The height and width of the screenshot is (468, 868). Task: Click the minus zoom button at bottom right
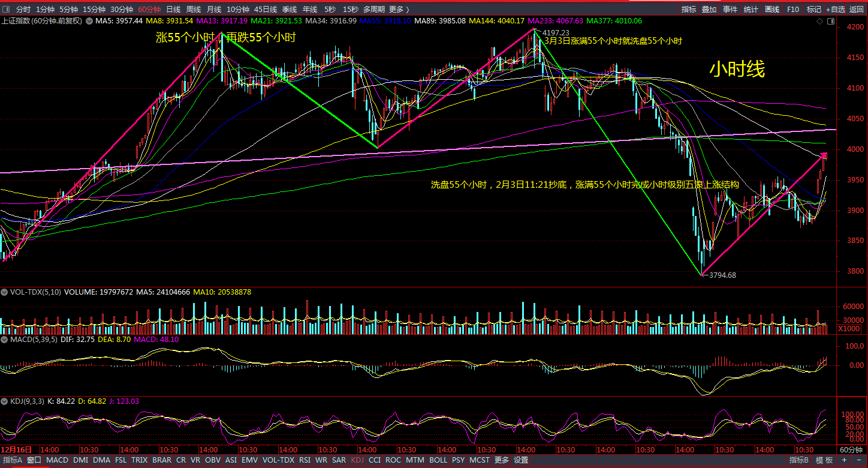pyautogui.click(x=859, y=460)
